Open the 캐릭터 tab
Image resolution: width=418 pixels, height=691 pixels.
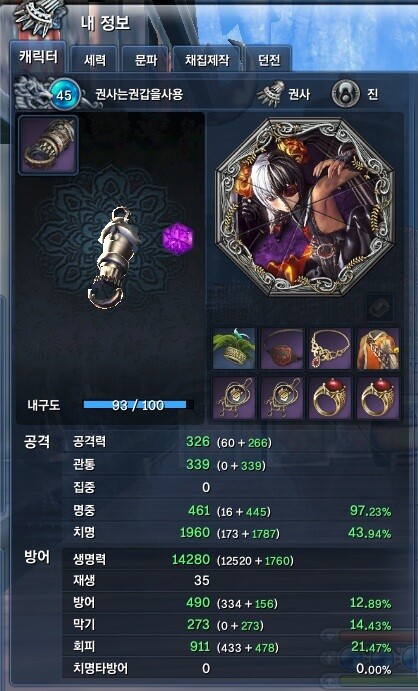click(38, 56)
